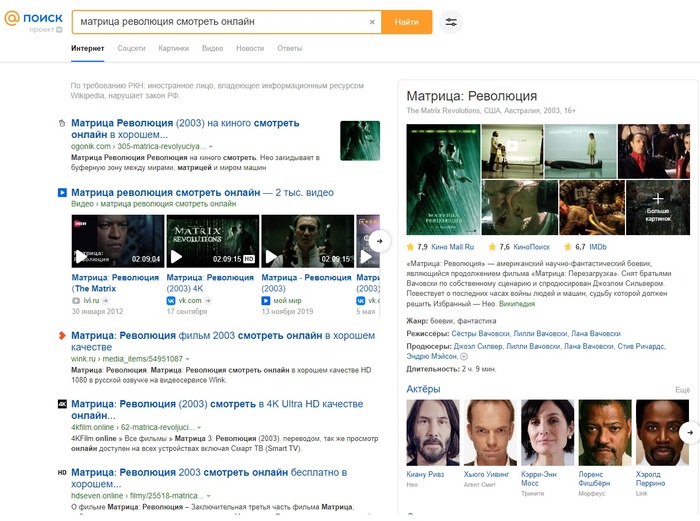The width and height of the screenshot is (700, 521).
Task: Open the Новости tab
Action: coord(250,48)
